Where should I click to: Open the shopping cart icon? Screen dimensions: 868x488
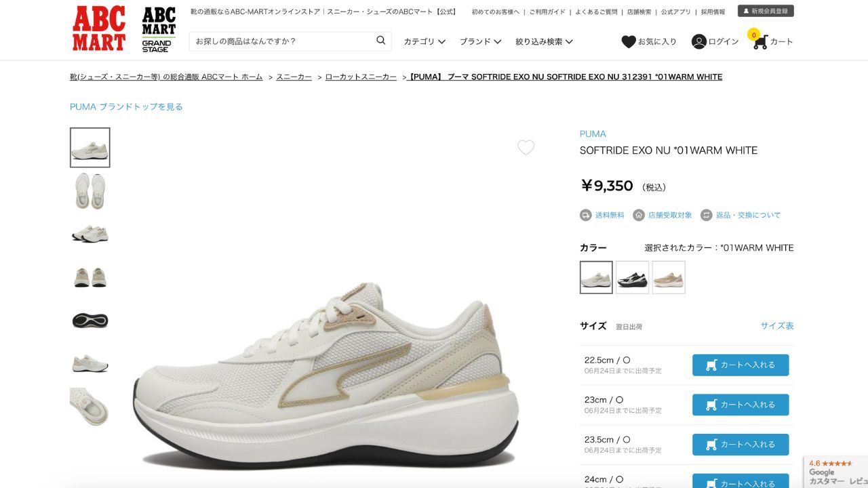(760, 42)
